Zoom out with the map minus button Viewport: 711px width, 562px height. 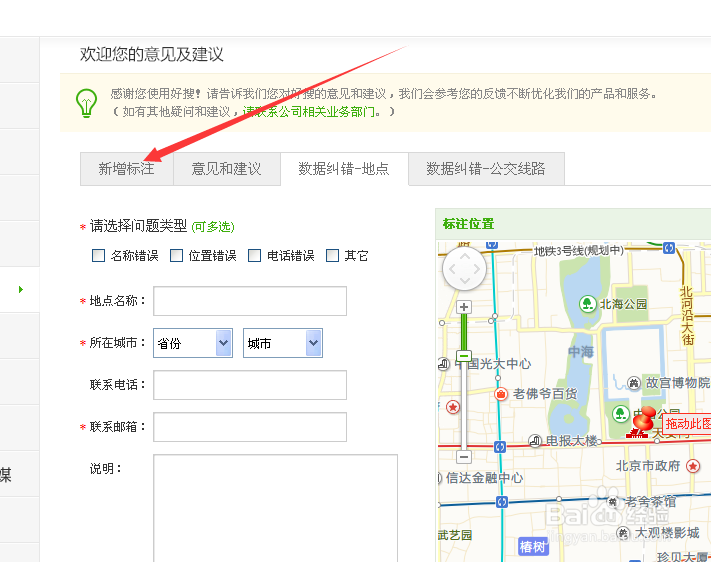coord(463,456)
